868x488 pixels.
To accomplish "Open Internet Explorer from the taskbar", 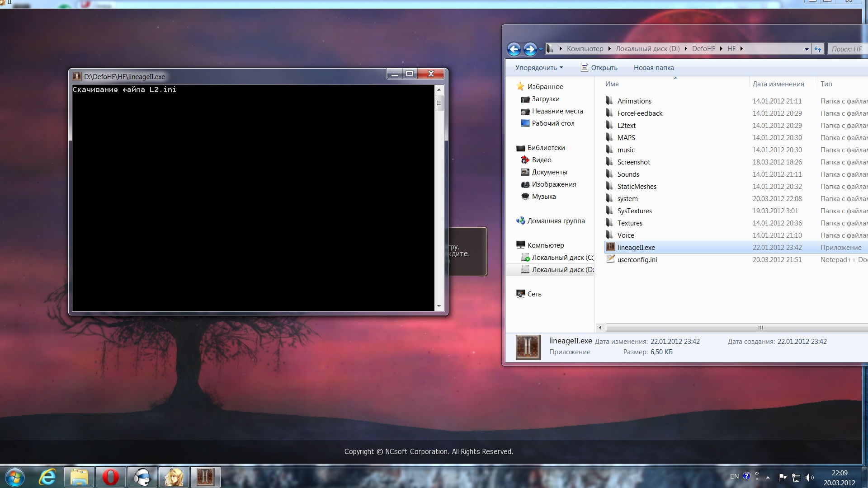I will [x=47, y=477].
